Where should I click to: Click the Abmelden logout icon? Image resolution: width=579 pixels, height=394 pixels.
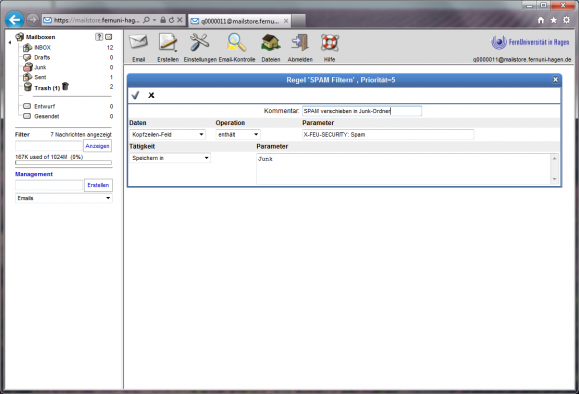(x=300, y=43)
